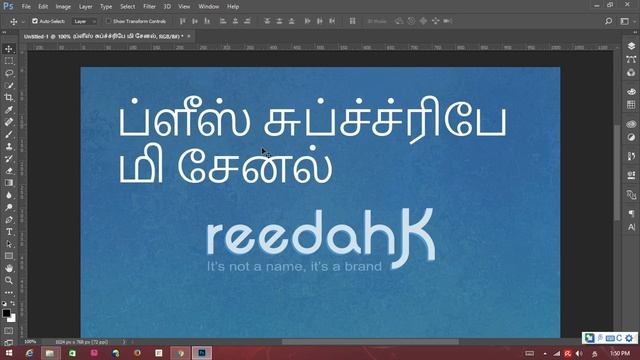Reset default foreground and background colors
The height and width of the screenshot is (360, 640).
[4, 304]
